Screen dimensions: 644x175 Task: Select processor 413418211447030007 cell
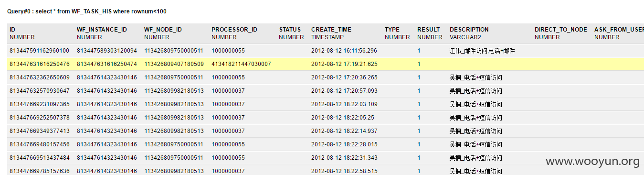(x=242, y=64)
